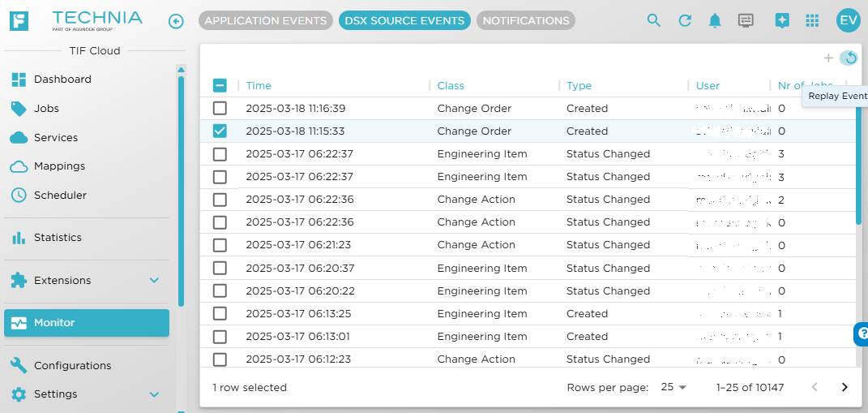Image resolution: width=868 pixels, height=413 pixels.
Task: Toggle the select-all header checkbox
Action: [x=220, y=85]
